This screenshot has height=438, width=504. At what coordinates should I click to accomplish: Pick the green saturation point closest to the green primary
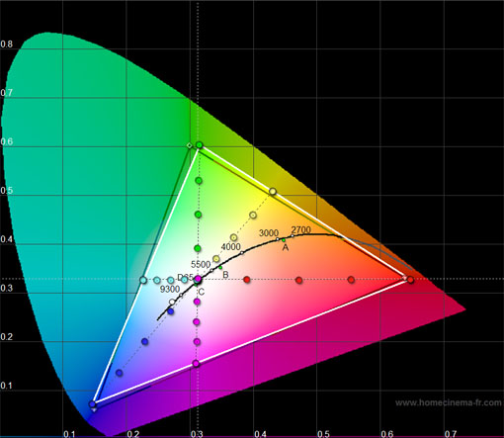click(x=199, y=181)
